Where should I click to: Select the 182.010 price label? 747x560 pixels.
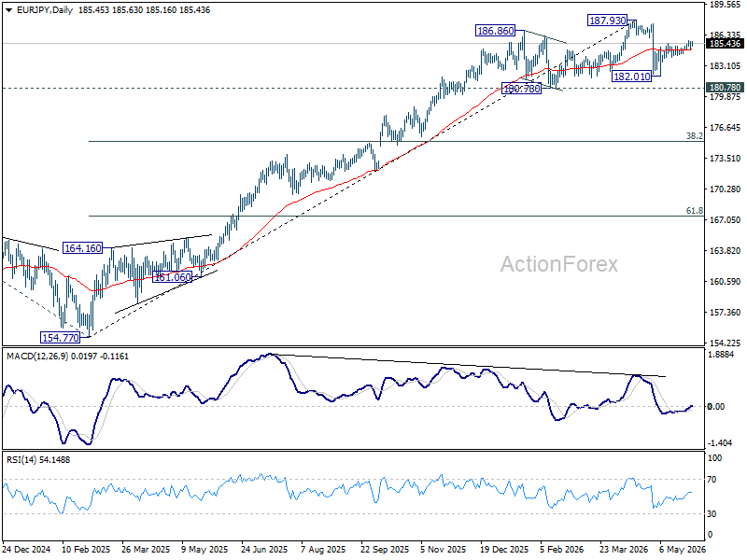pyautogui.click(x=632, y=77)
